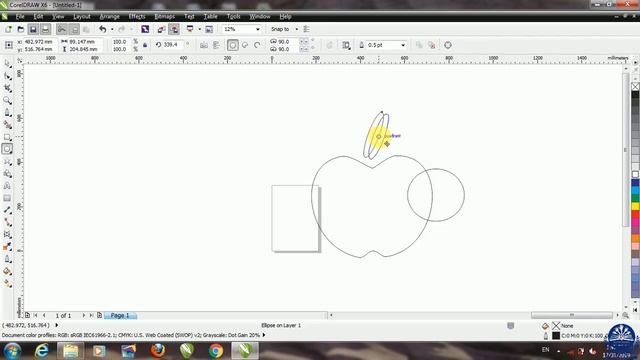Expand the color profiles info arrow

(x=264, y=335)
